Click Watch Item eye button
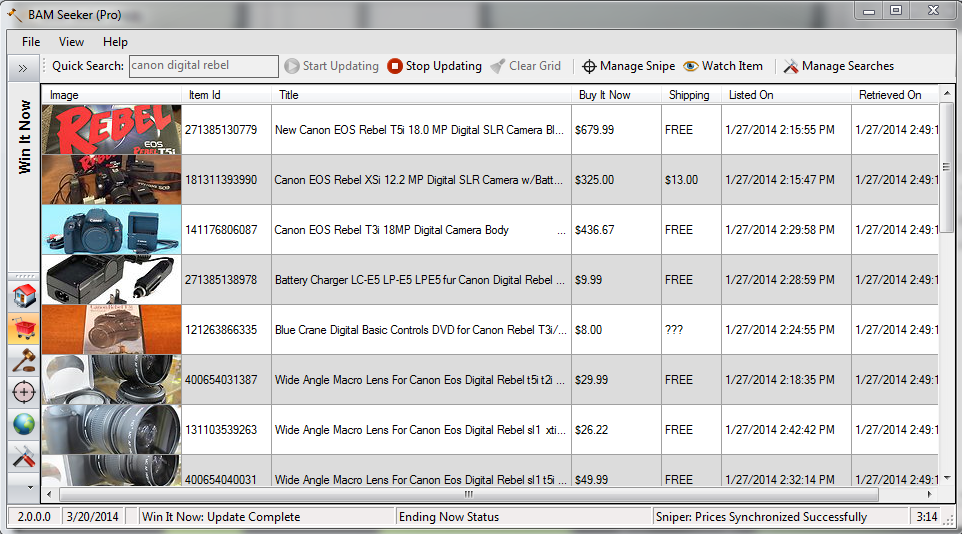 [723, 66]
